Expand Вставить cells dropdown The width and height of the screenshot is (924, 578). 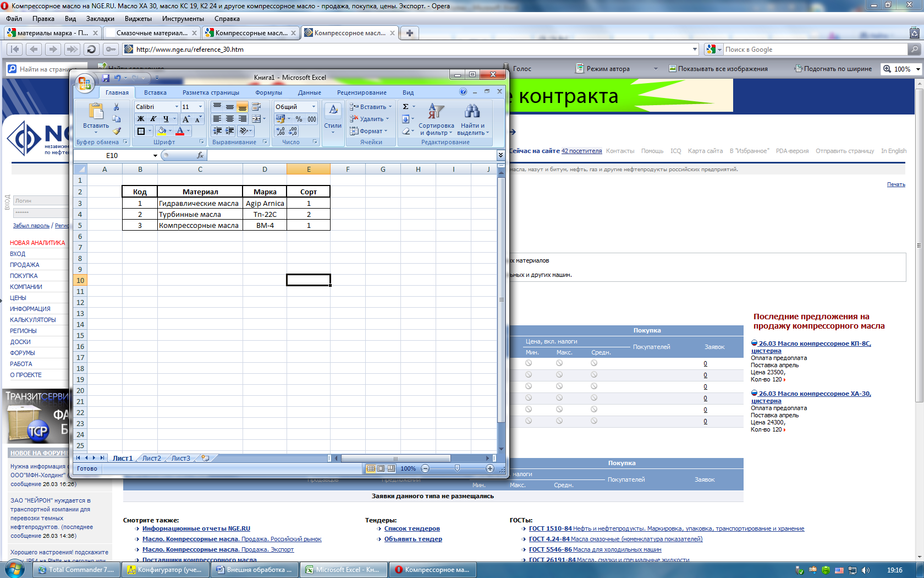tap(391, 107)
